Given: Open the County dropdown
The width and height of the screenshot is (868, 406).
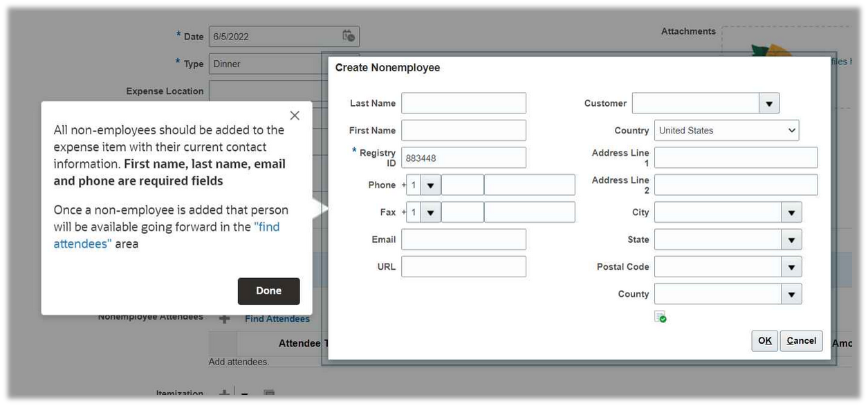Looking at the screenshot, I should tap(791, 293).
